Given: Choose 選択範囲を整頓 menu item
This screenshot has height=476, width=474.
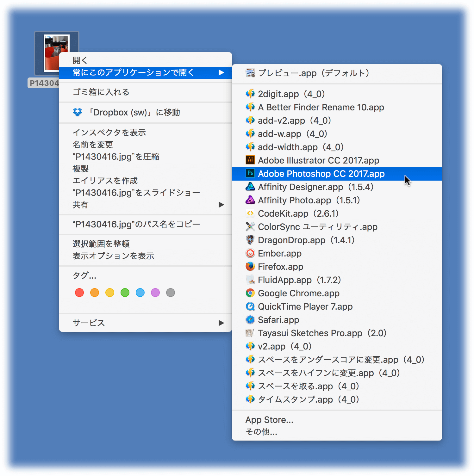Looking at the screenshot, I should pyautogui.click(x=146, y=244).
